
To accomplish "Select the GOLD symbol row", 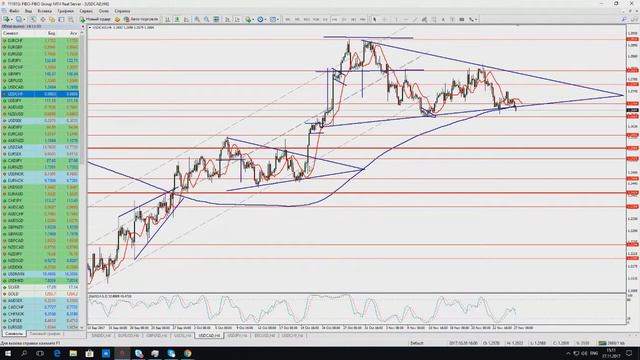I will point(40,294).
